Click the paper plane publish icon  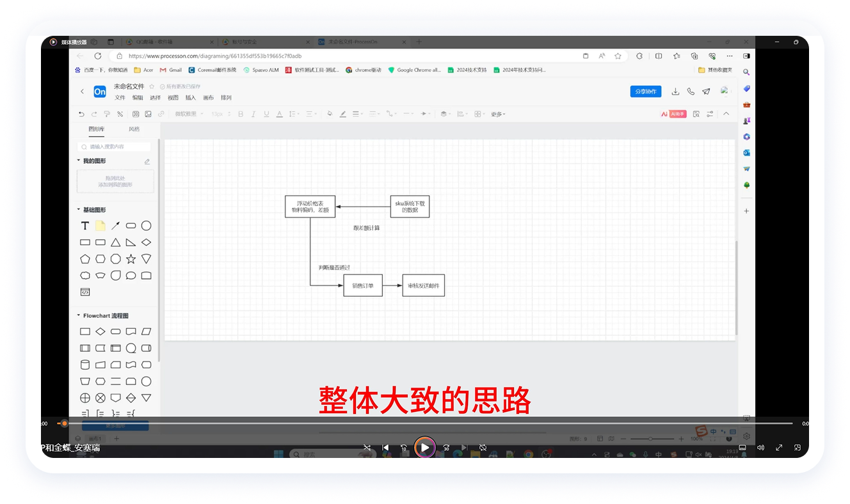706,91
